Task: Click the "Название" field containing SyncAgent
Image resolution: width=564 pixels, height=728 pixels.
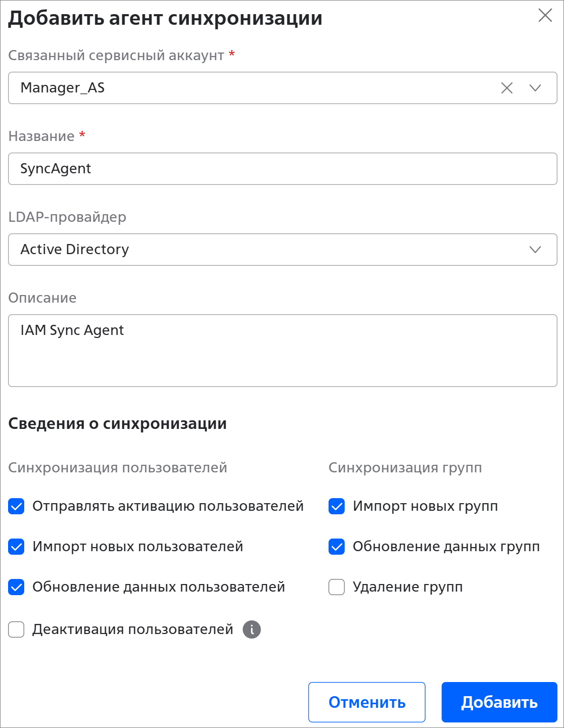Action: coord(283,169)
